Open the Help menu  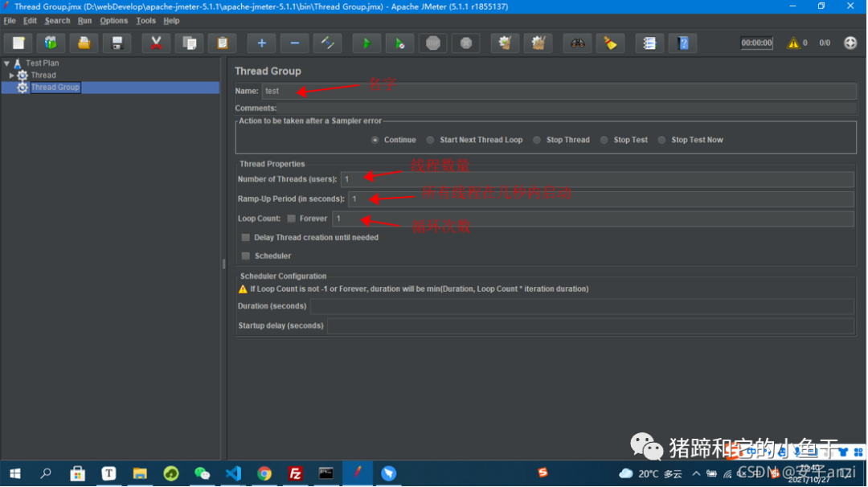(171, 20)
